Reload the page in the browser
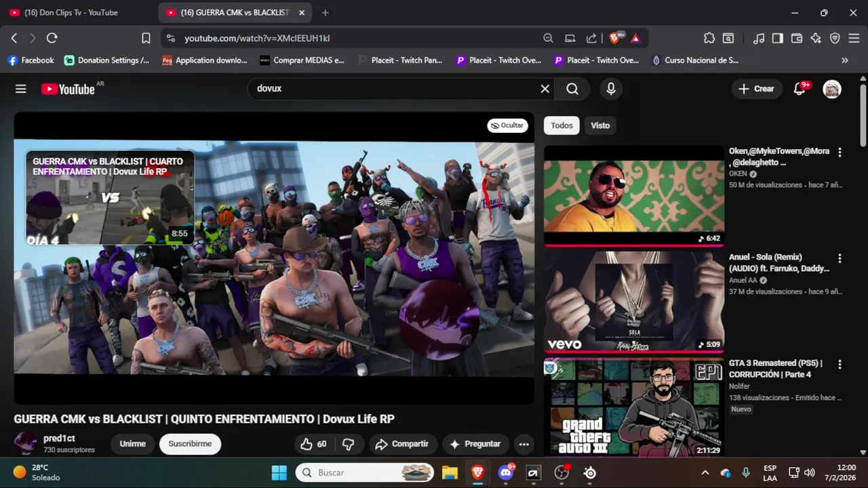The height and width of the screenshot is (488, 868). click(52, 38)
